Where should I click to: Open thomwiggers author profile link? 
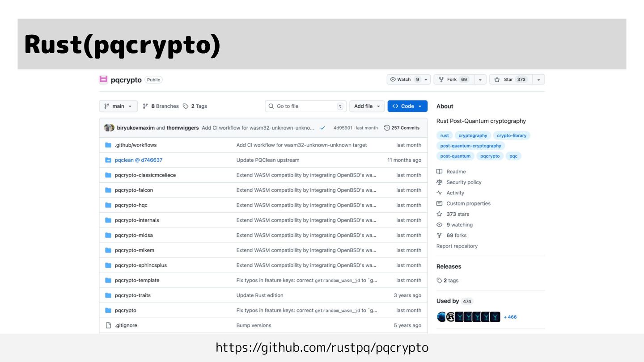182,128
